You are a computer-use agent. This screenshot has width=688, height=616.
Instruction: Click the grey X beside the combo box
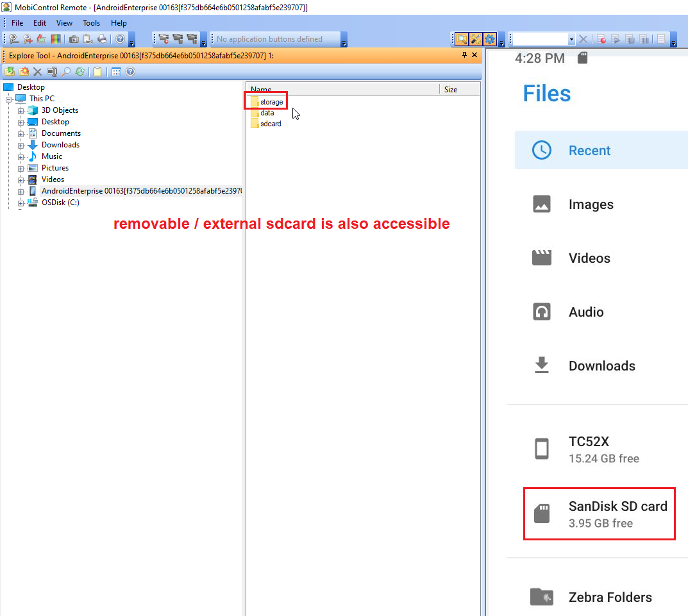click(x=583, y=39)
